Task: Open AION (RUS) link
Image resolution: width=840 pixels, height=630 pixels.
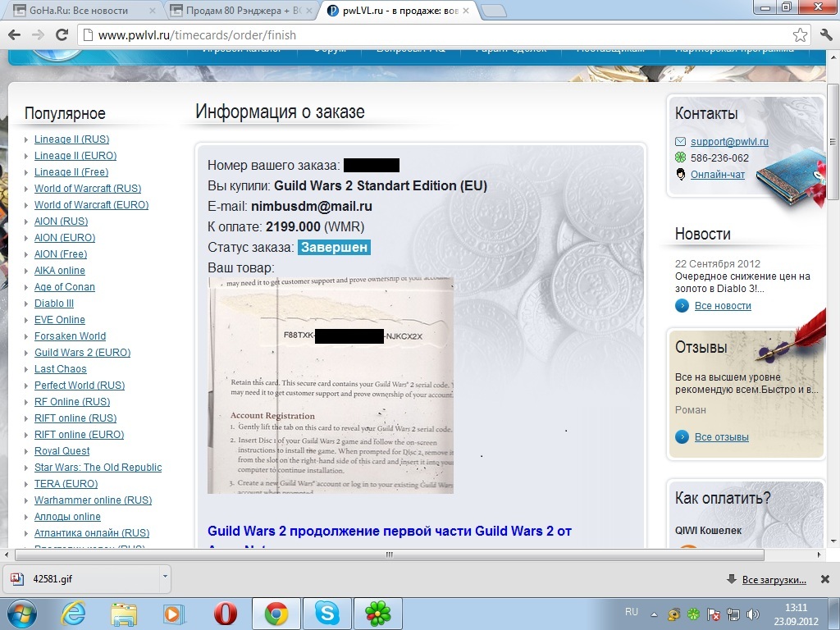Action: 61,221
